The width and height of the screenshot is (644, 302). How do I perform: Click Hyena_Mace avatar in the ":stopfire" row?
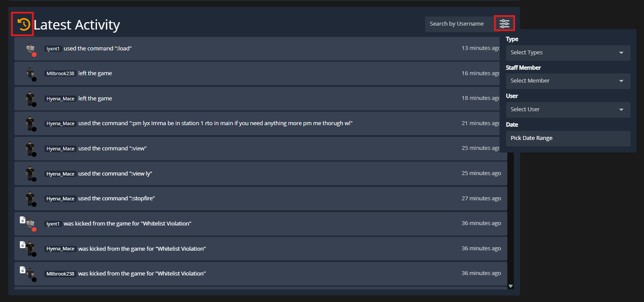tap(30, 199)
